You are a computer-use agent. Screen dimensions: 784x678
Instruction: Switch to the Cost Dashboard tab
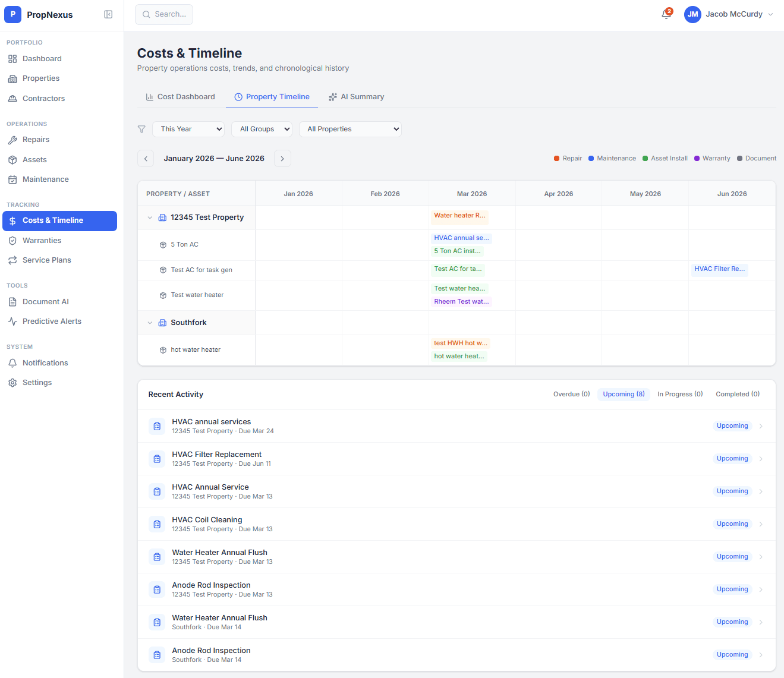point(180,96)
